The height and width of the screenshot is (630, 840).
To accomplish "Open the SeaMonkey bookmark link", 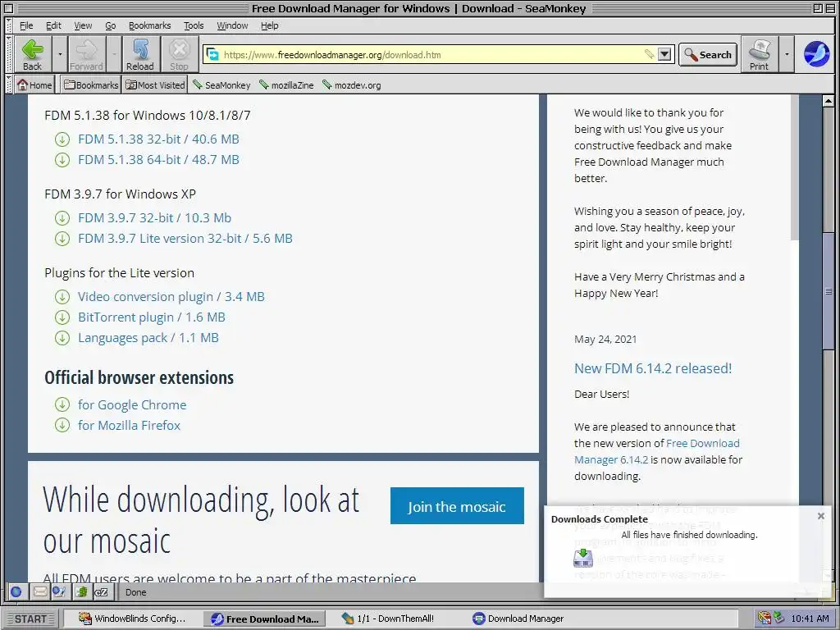I will coord(221,84).
